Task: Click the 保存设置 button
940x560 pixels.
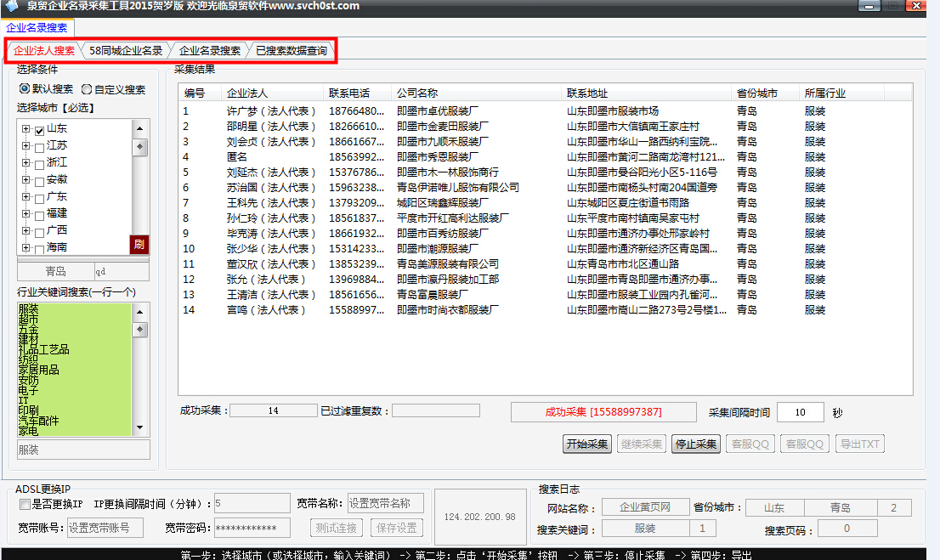Action: click(397, 529)
